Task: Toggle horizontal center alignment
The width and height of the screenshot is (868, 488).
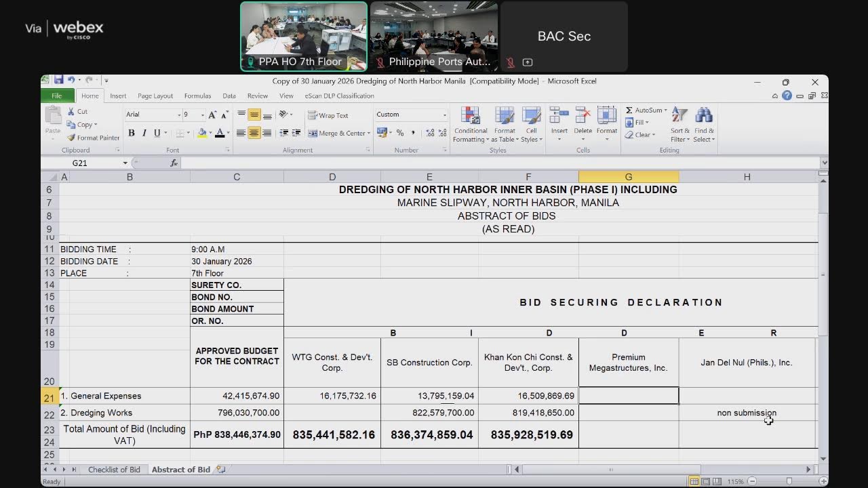Action: (x=254, y=133)
